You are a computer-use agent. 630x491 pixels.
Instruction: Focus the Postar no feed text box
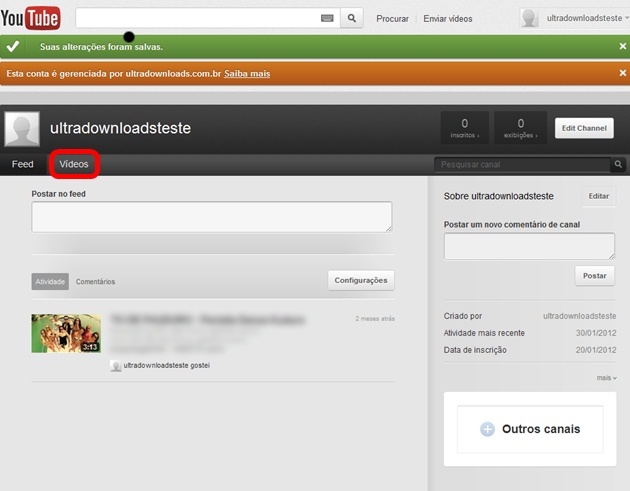click(212, 217)
